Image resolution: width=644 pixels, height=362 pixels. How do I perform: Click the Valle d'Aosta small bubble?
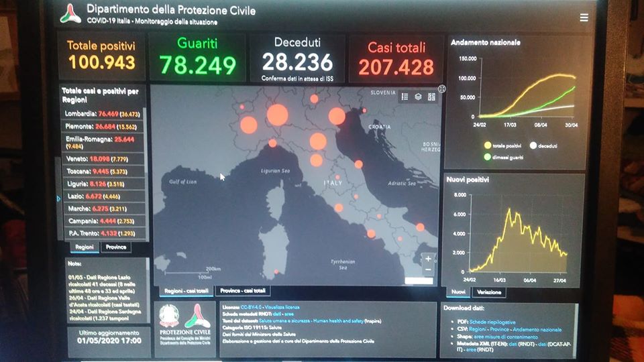(x=242, y=107)
